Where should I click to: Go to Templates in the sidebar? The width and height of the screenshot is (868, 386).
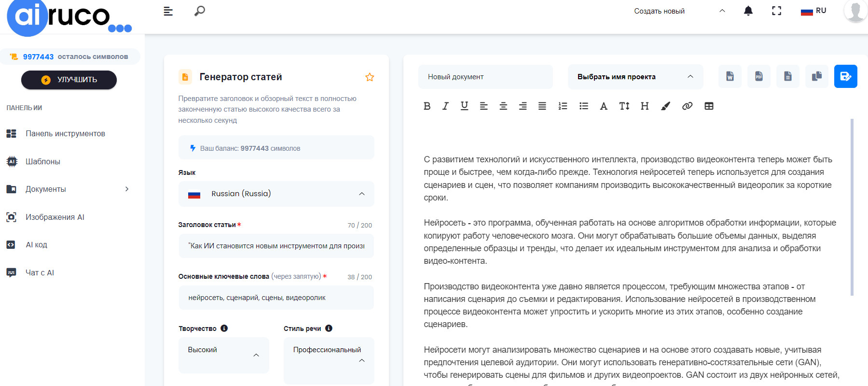[43, 161]
